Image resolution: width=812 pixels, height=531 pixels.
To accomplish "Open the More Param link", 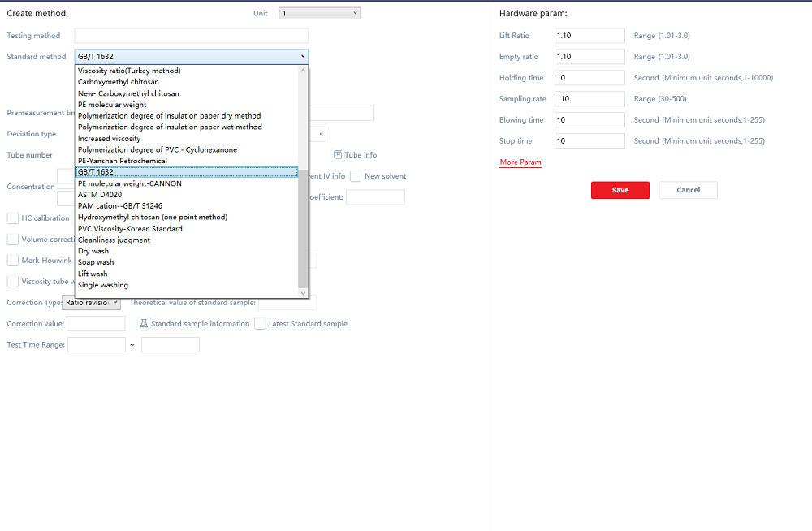I will 520,162.
